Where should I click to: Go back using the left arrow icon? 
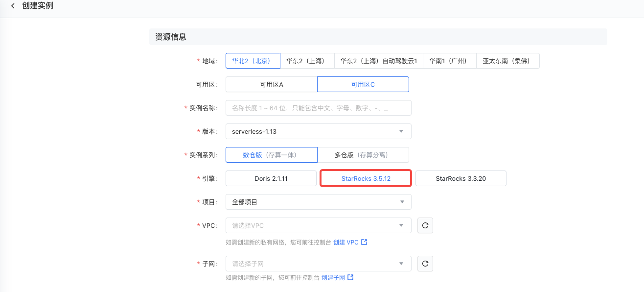(x=13, y=6)
